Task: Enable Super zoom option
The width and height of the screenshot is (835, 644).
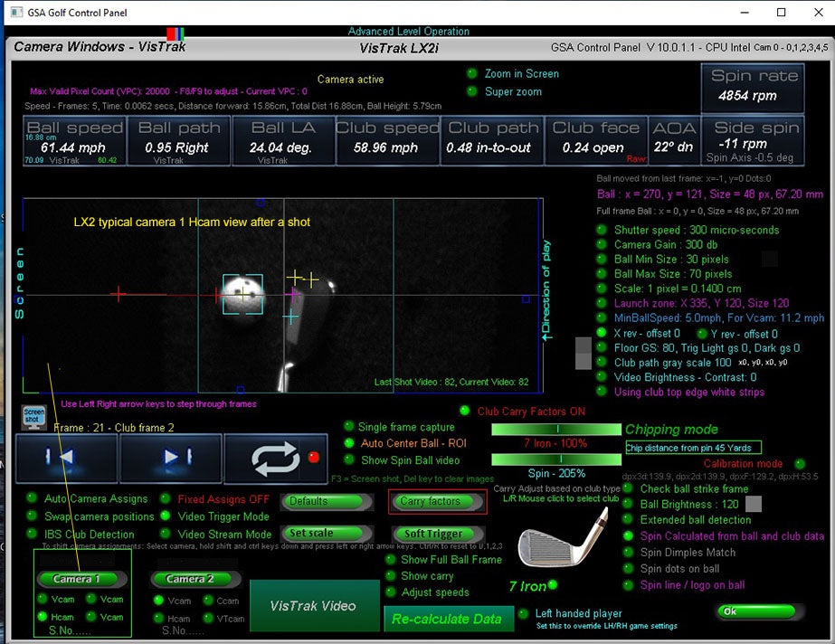Action: (x=472, y=91)
